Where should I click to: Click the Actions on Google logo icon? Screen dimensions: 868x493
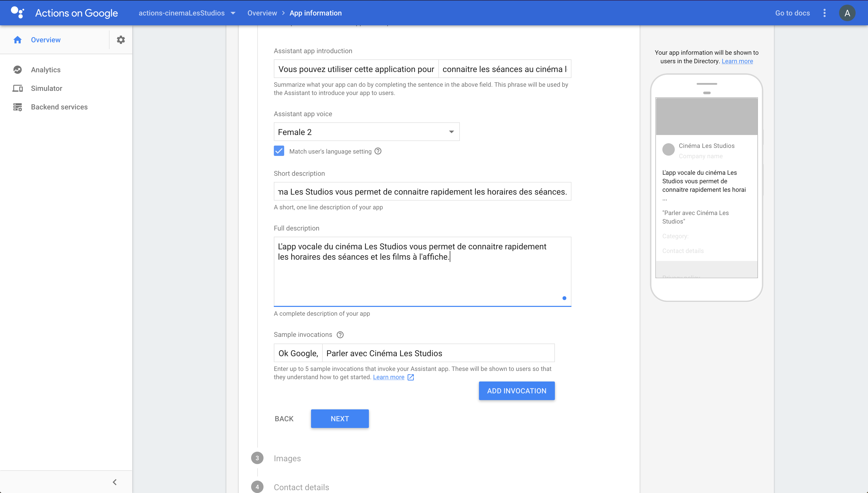pyautogui.click(x=17, y=13)
